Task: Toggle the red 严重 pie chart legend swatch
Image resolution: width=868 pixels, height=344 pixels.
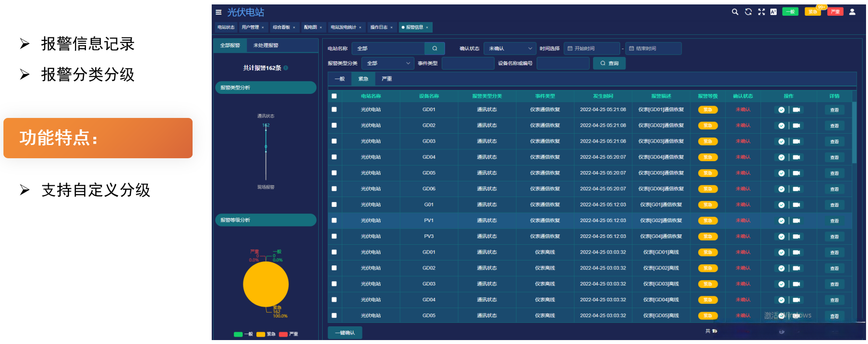Action: click(283, 334)
